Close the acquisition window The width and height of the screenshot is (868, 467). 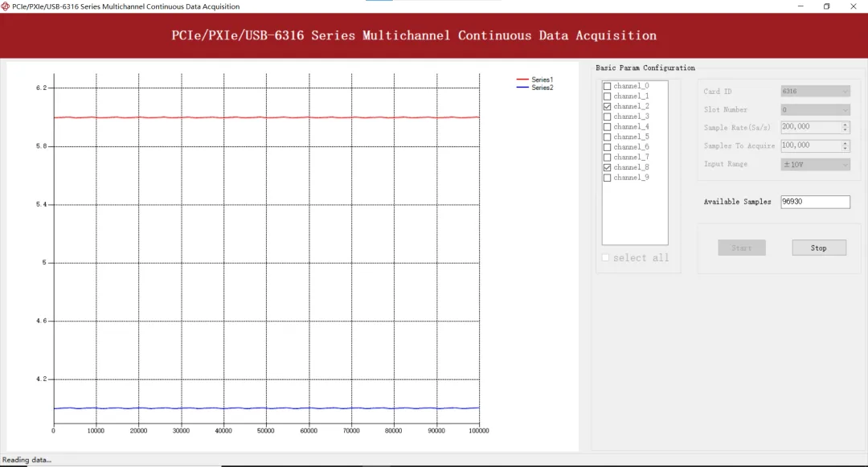click(853, 6)
